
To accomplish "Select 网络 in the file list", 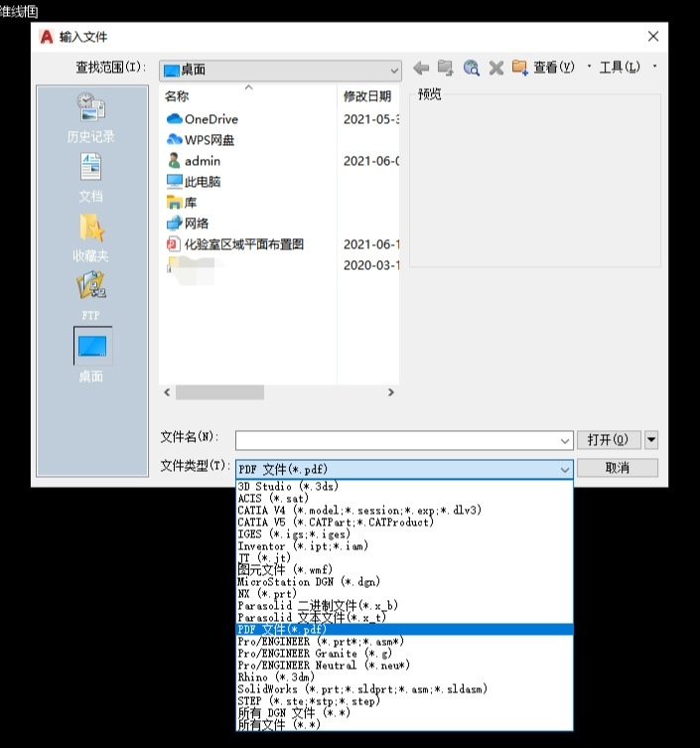I will click(x=188, y=223).
